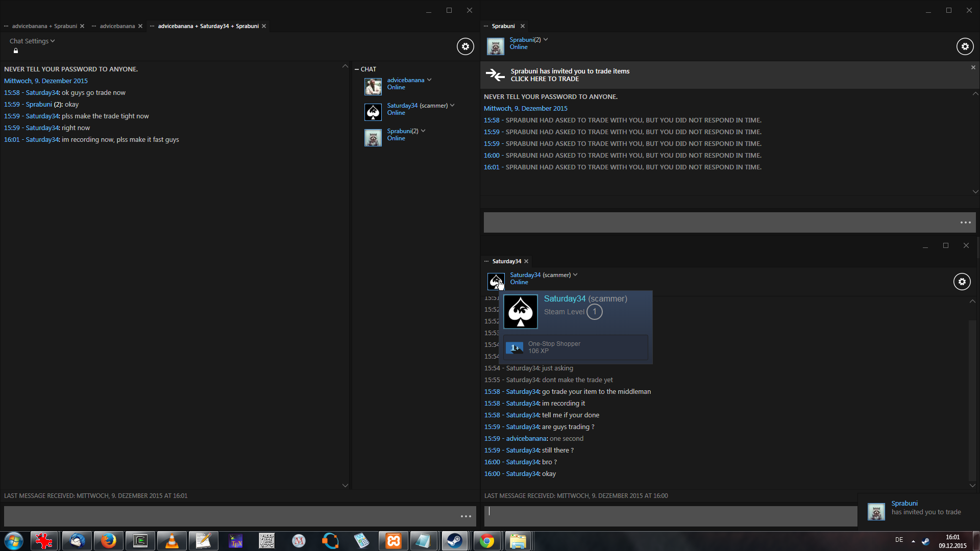This screenshot has height=551, width=980.
Task: Click One-Stop Shopper badge icon
Action: pos(514,347)
